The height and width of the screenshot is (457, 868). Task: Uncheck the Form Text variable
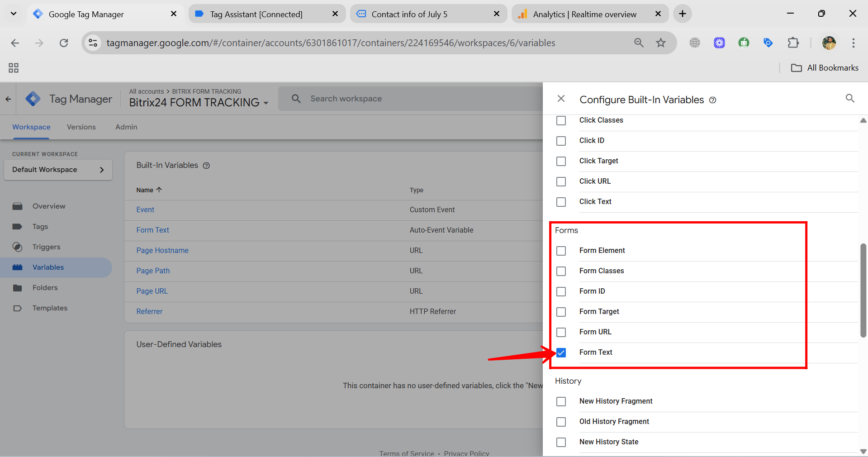(561, 352)
